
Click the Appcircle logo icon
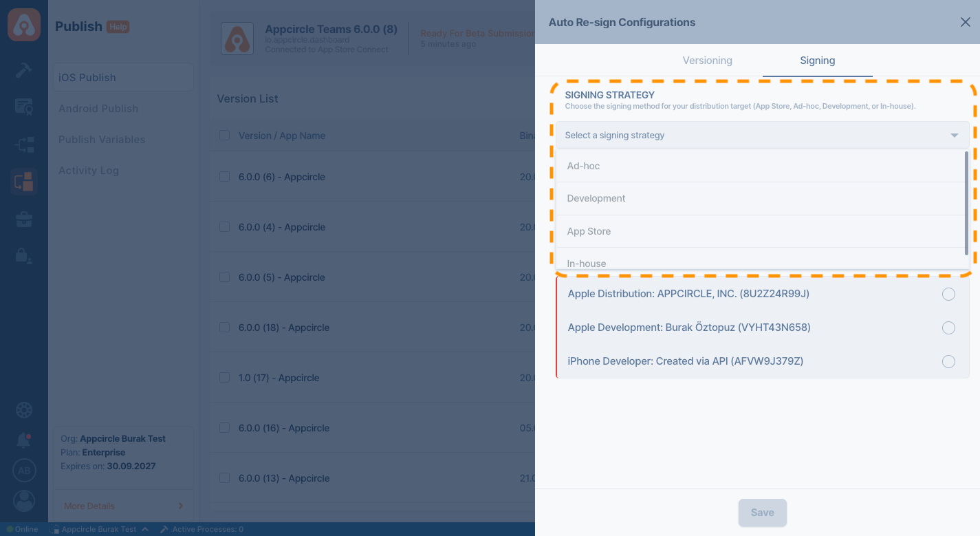(24, 24)
